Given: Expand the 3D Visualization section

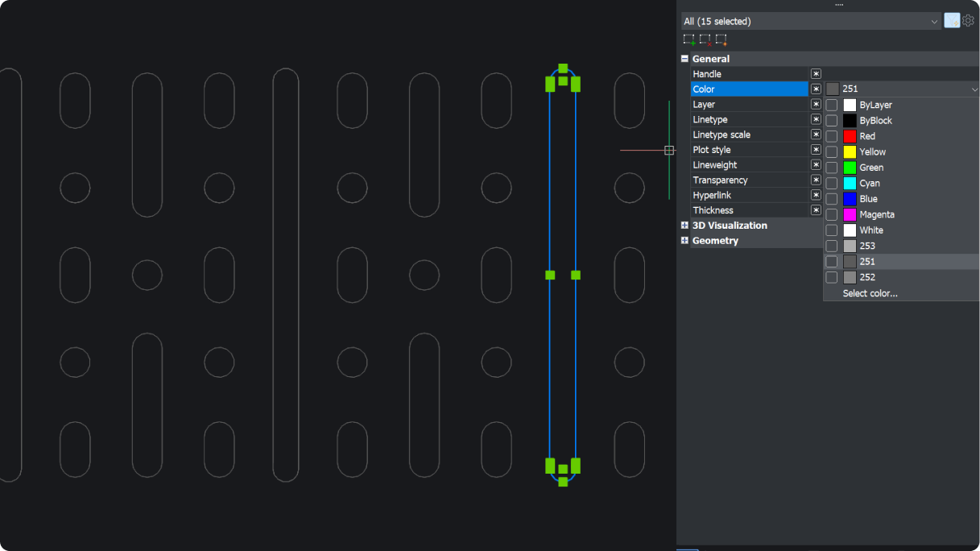Looking at the screenshot, I should pos(684,226).
